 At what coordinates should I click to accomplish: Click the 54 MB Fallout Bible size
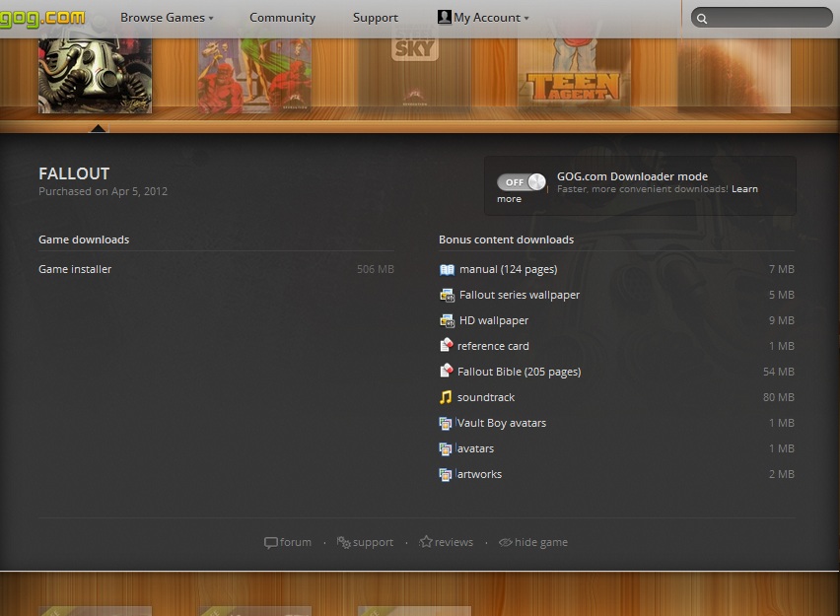pyautogui.click(x=779, y=372)
